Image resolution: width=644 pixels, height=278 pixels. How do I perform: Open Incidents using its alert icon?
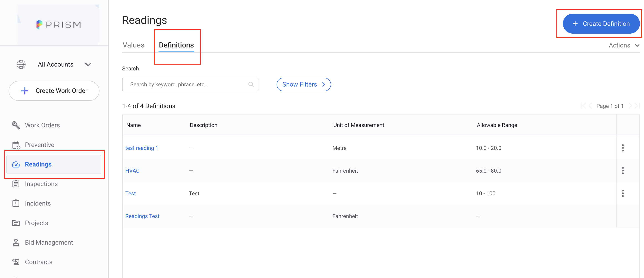[x=16, y=203]
